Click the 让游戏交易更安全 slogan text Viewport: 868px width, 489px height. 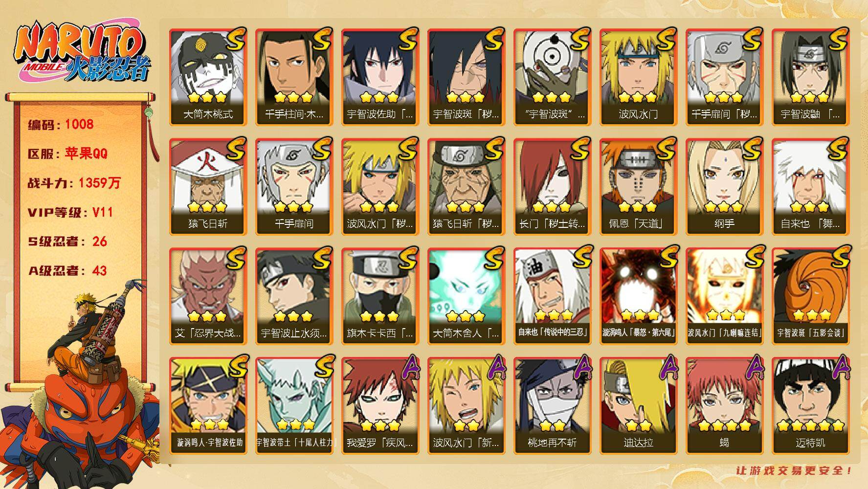[x=795, y=470]
